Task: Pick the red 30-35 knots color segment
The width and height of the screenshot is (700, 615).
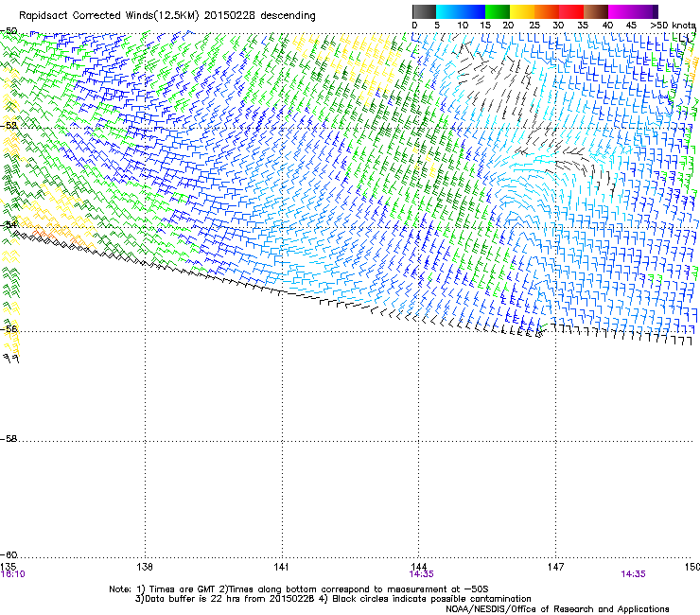Action: tap(571, 11)
